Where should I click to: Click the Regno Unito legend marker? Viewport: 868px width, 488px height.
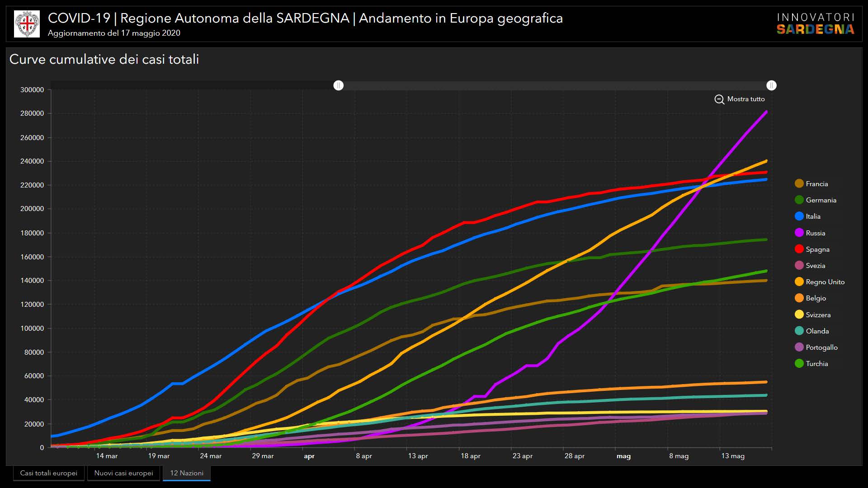799,282
